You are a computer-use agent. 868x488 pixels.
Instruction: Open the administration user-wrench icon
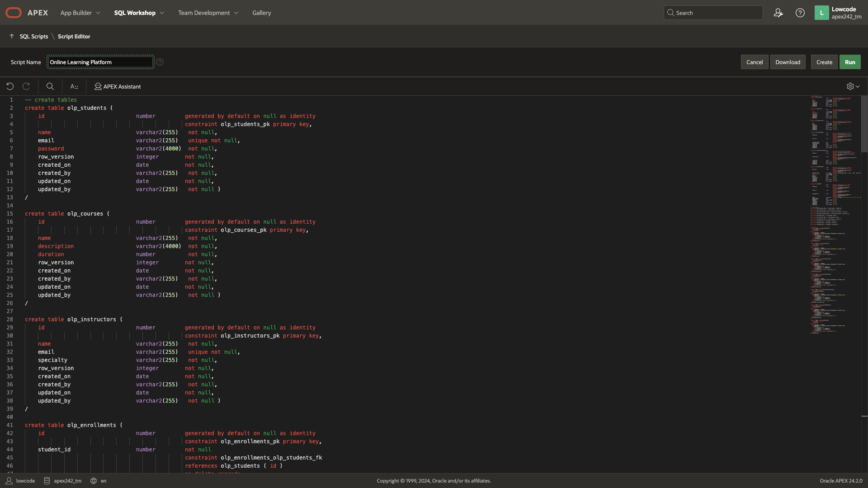778,13
